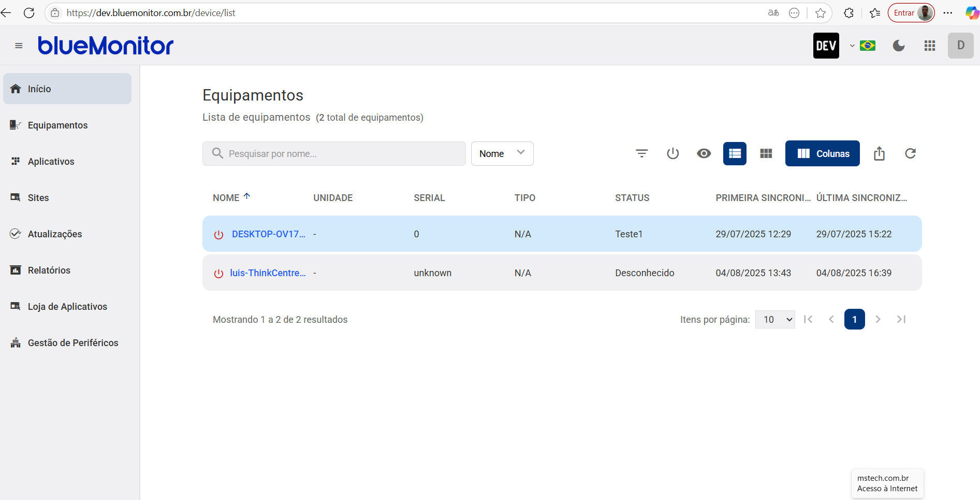Sort by the NOME column header
The height and width of the screenshot is (500, 980).
pyautogui.click(x=226, y=197)
